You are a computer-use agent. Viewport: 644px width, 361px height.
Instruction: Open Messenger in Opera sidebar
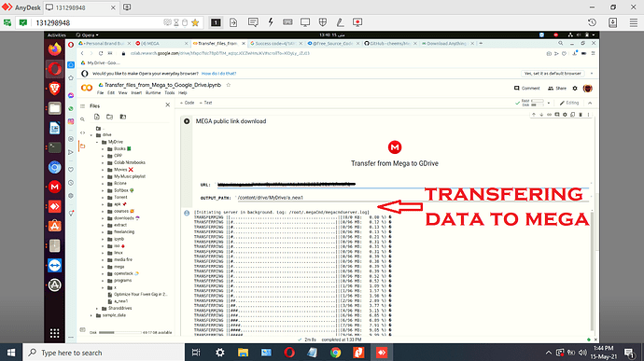71,95
